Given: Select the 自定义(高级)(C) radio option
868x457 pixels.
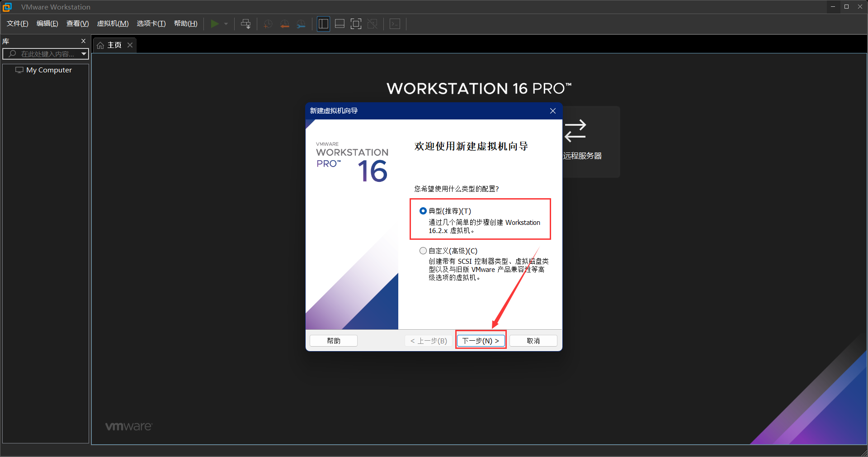Looking at the screenshot, I should coord(423,251).
